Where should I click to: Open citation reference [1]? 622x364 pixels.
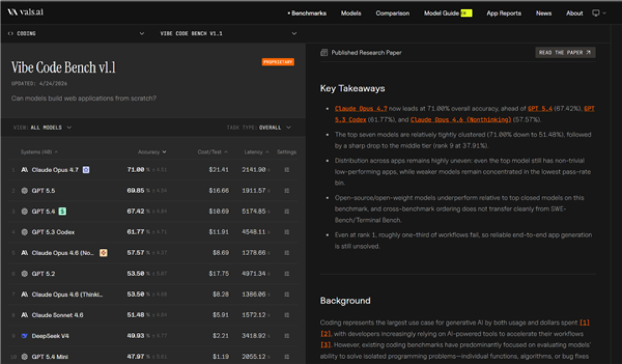(585, 323)
